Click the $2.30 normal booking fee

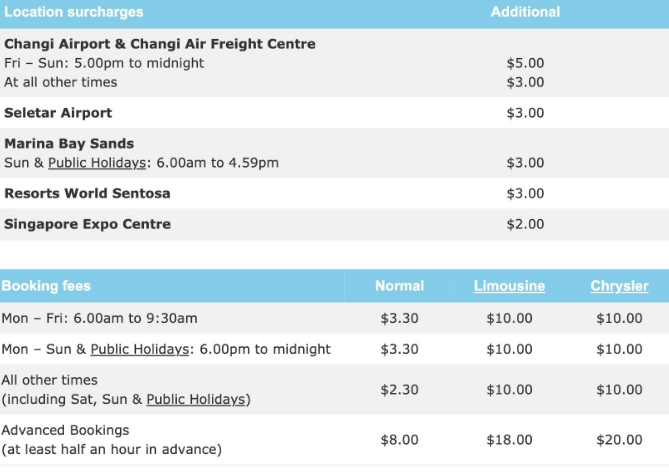(x=399, y=389)
